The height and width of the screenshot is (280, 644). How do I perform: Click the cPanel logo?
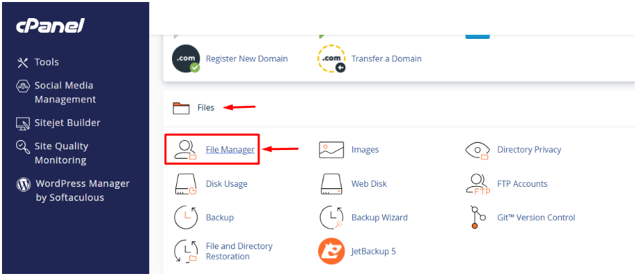click(x=51, y=26)
